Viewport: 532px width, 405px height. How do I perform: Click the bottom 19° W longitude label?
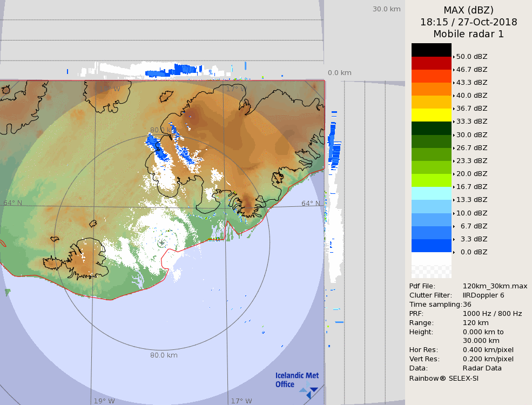point(104,401)
